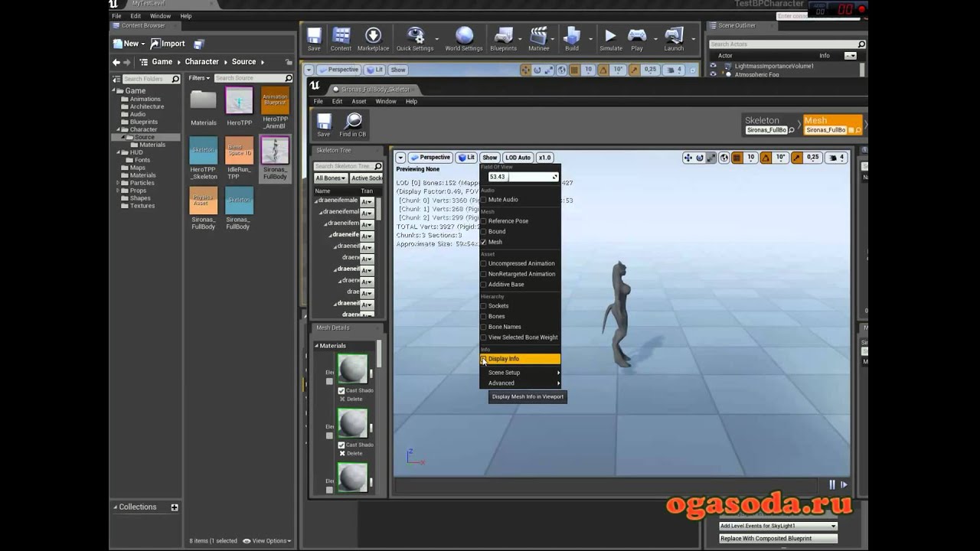This screenshot has width=980, height=551.
Task: Enable Bone Names checkbox
Action: [483, 327]
